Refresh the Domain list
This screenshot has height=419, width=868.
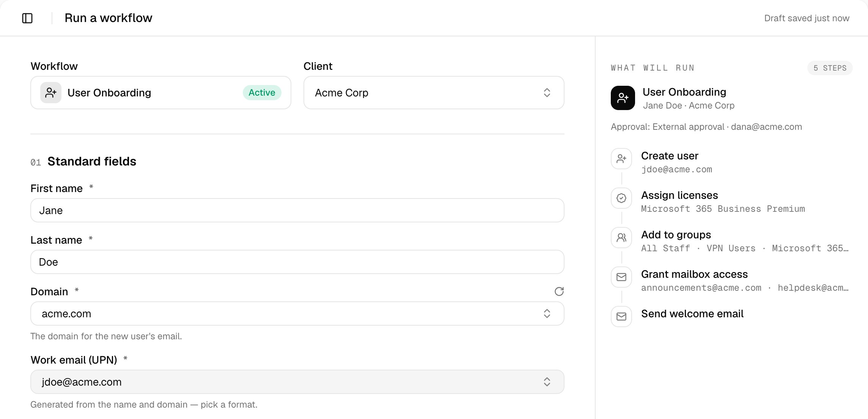[559, 291]
